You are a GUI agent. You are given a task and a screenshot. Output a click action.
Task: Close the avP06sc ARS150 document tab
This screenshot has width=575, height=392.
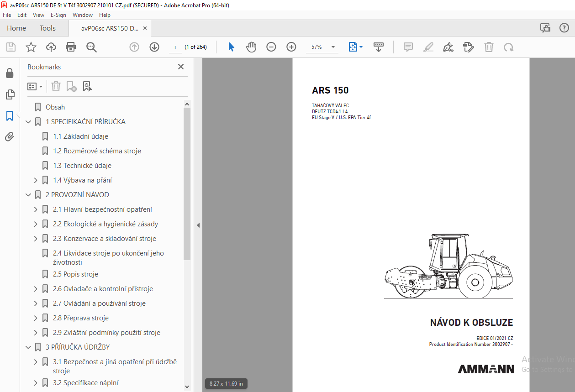click(145, 28)
